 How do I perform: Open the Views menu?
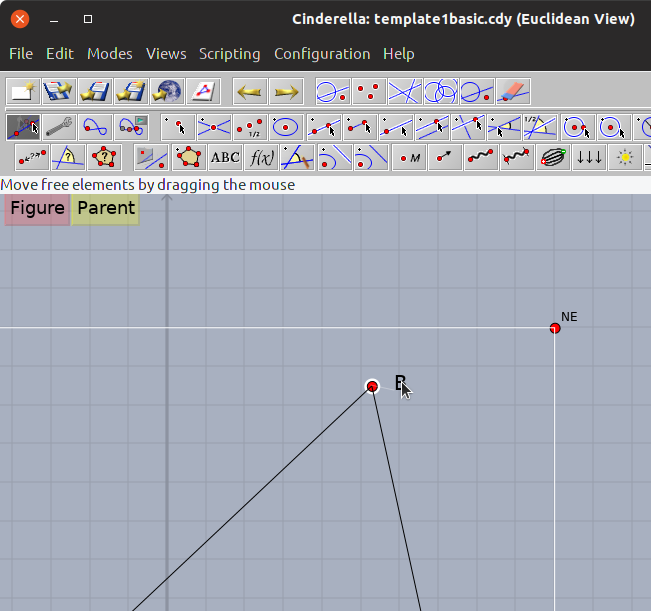click(x=166, y=54)
